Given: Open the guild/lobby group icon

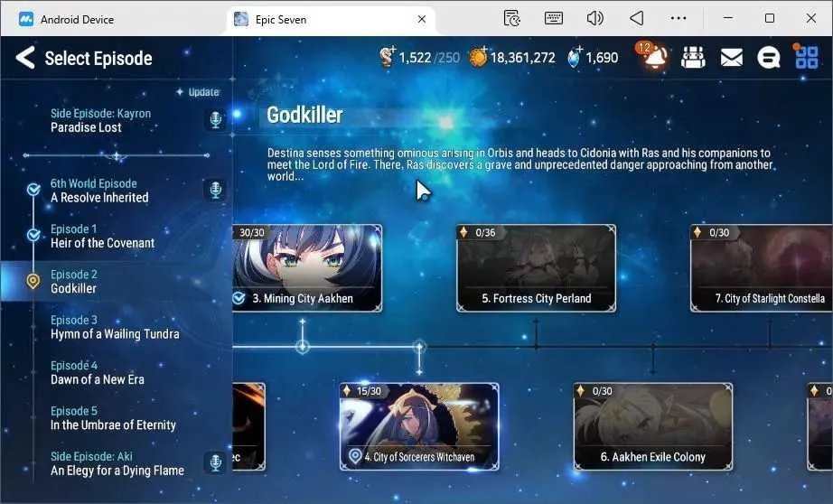Looking at the screenshot, I should (693, 58).
